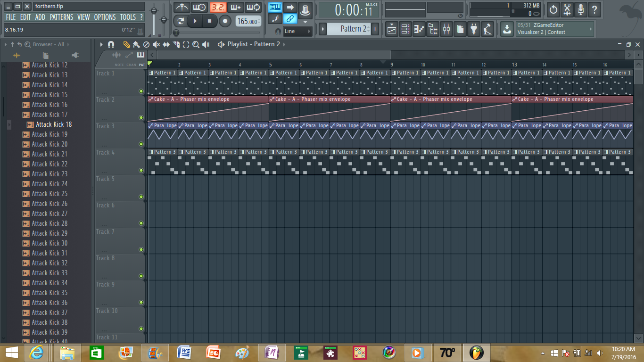Click the master pitch slider
644x362 pixels.
tap(164, 19)
